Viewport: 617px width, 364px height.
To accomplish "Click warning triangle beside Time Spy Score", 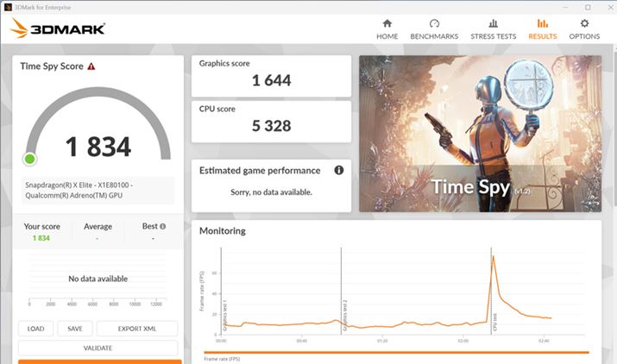I will [91, 66].
